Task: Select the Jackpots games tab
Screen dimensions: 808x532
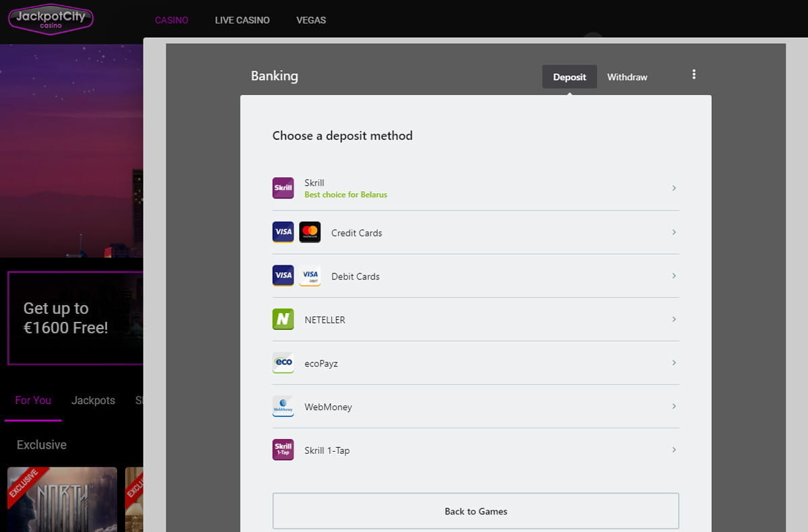Action: (93, 400)
